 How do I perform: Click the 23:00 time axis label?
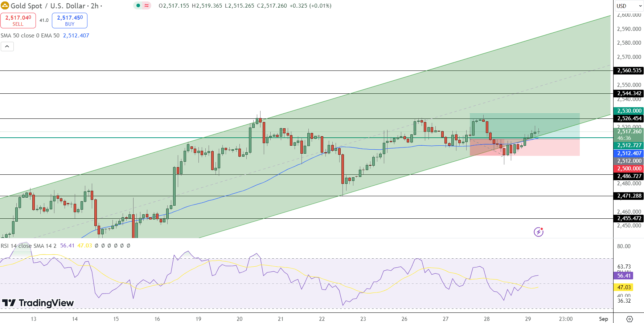(x=566, y=319)
